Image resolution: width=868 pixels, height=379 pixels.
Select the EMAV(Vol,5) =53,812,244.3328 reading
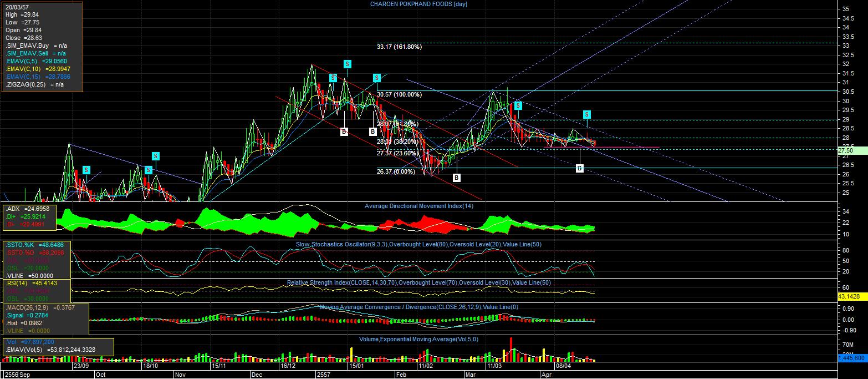click(50, 350)
